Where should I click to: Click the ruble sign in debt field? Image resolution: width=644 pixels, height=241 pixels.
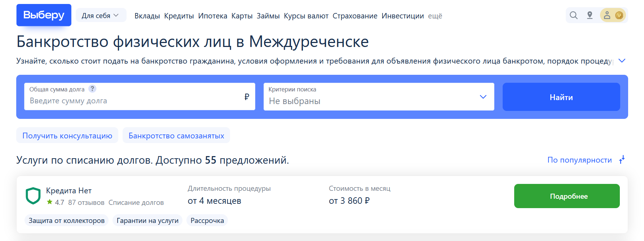[x=247, y=96]
